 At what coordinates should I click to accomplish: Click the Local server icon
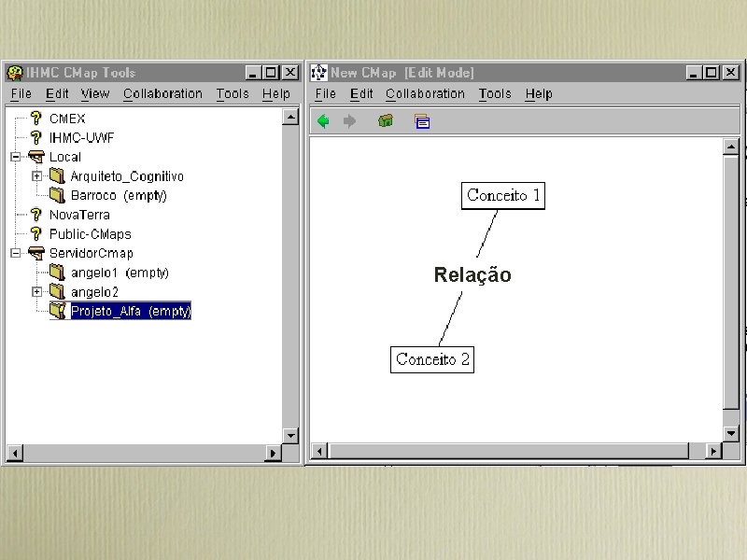tap(36, 157)
